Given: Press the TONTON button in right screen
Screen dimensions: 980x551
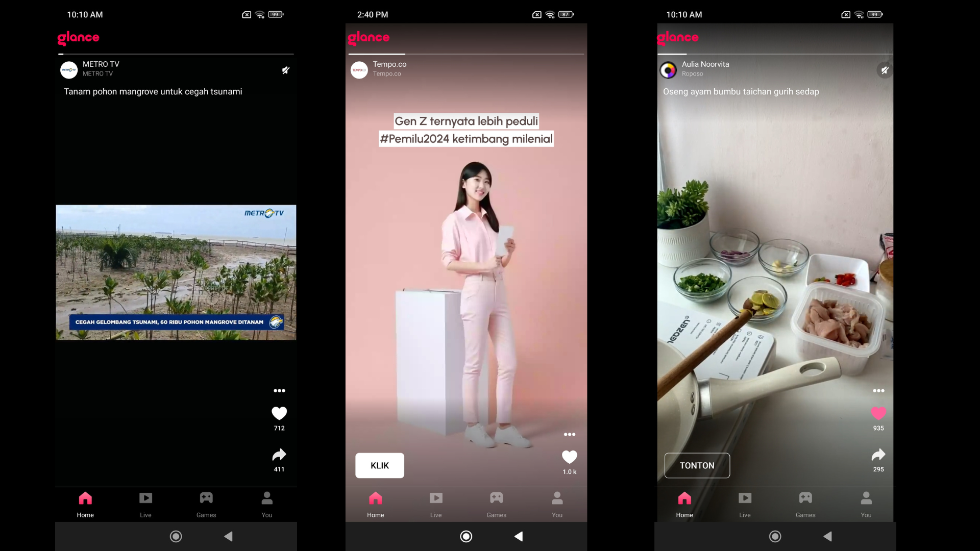Looking at the screenshot, I should pos(697,465).
